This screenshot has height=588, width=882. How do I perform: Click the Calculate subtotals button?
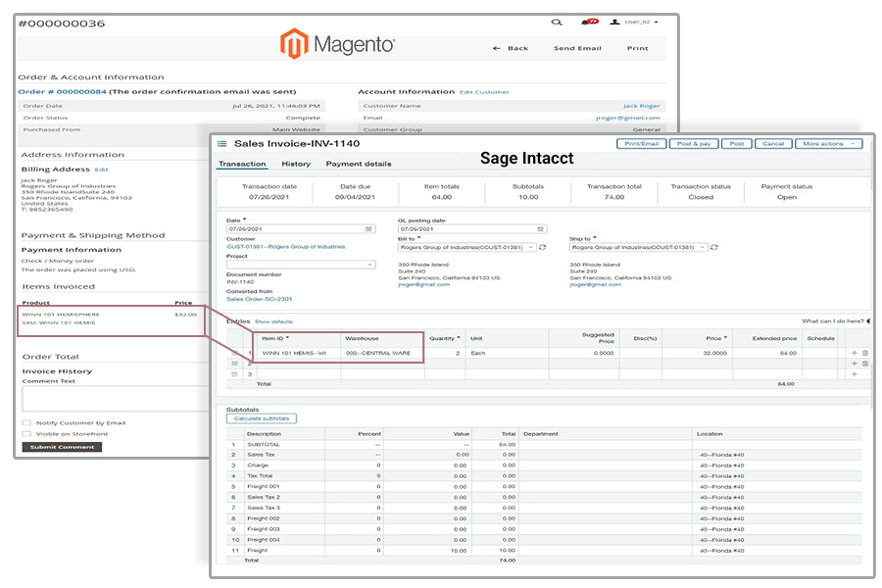[261, 418]
